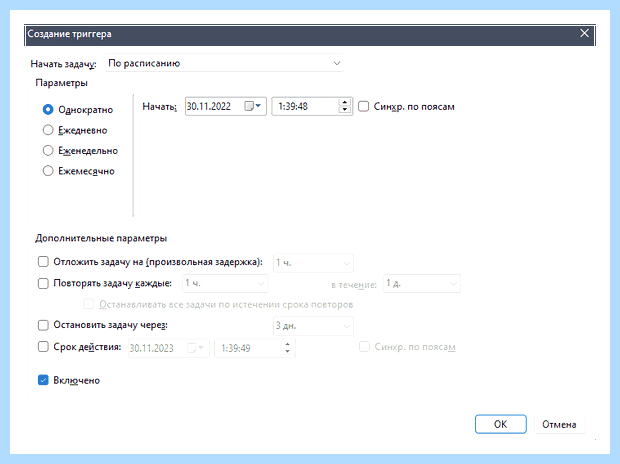Image resolution: width=620 pixels, height=464 pixels.
Task: Select the Однократно radio button
Action: 48,110
